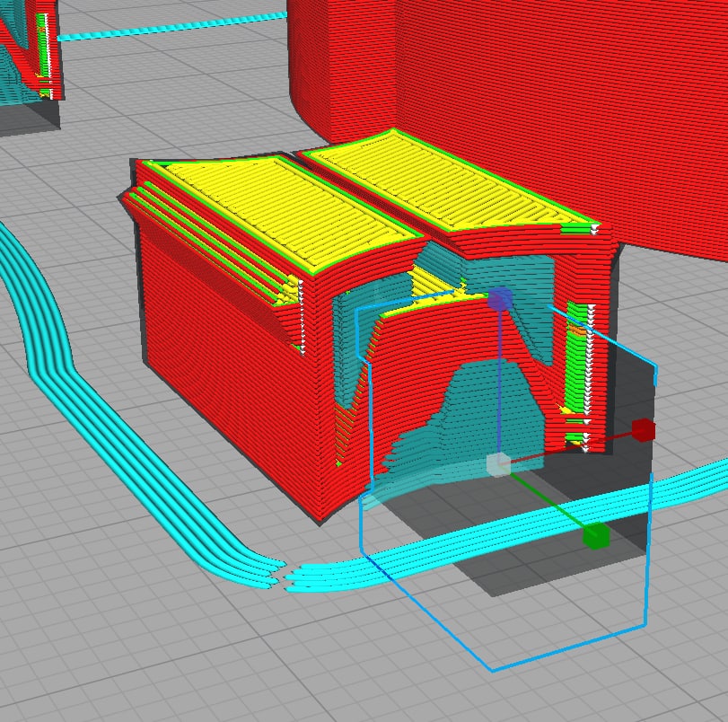Click the red X-axis gizmo handle
The width and height of the screenshot is (728, 722).
tap(644, 430)
